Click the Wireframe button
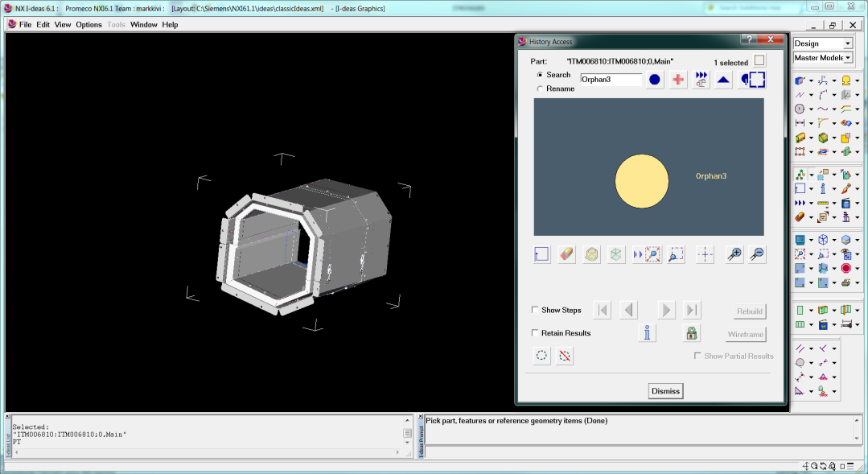 click(746, 335)
